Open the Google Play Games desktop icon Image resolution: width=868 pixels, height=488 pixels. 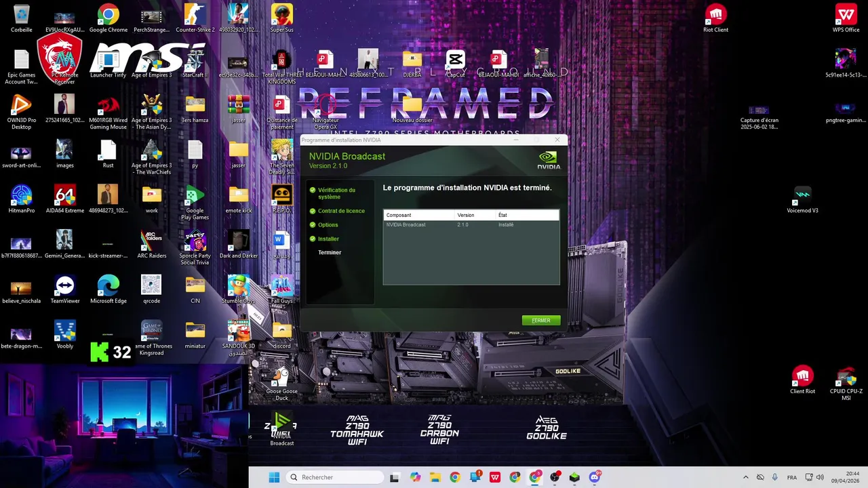[195, 203]
